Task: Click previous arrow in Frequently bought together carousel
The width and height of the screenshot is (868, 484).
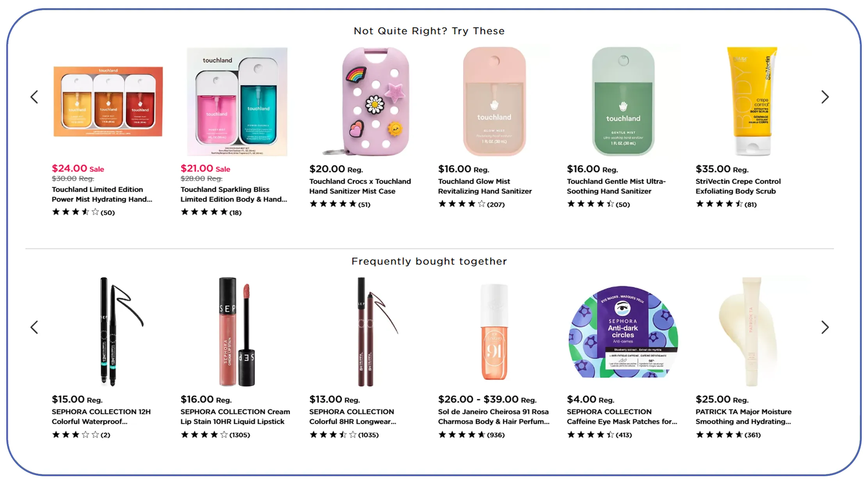Action: point(34,327)
